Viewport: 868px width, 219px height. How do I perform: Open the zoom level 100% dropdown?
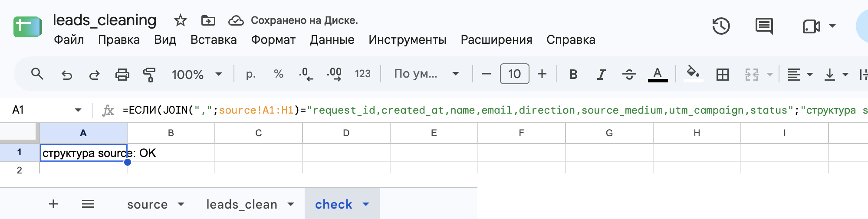197,75
